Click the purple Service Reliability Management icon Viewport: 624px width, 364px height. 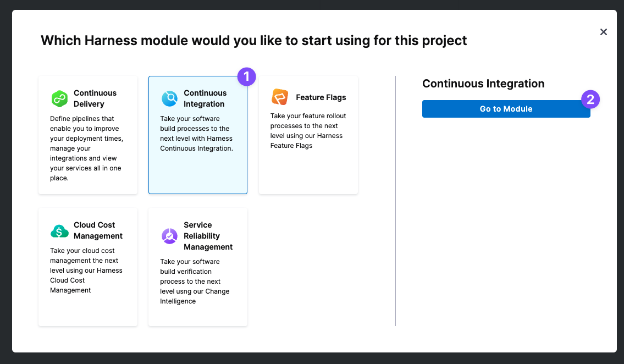pos(169,236)
